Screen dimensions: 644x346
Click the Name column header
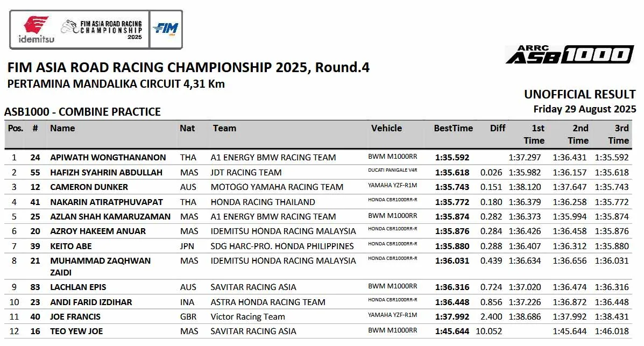(x=62, y=129)
